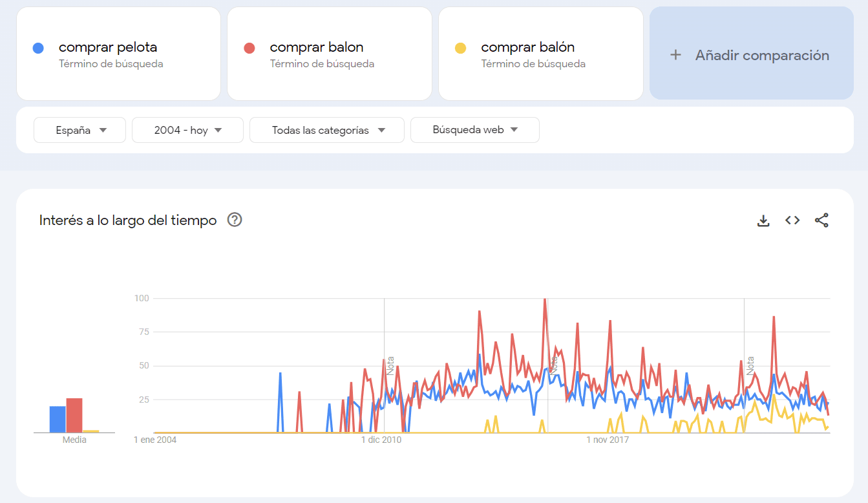Expand the '2004 - hoy' date range selector
The image size is (868, 503).
click(x=187, y=129)
